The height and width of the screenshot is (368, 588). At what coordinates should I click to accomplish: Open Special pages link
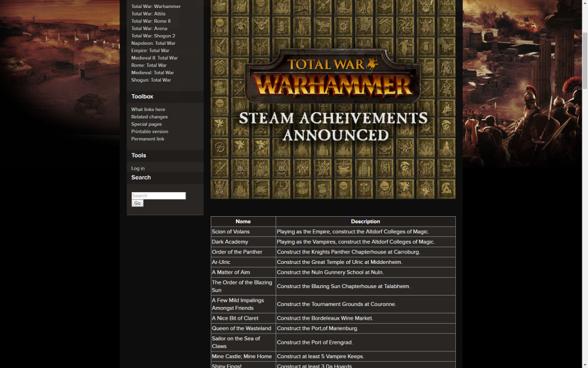click(146, 124)
